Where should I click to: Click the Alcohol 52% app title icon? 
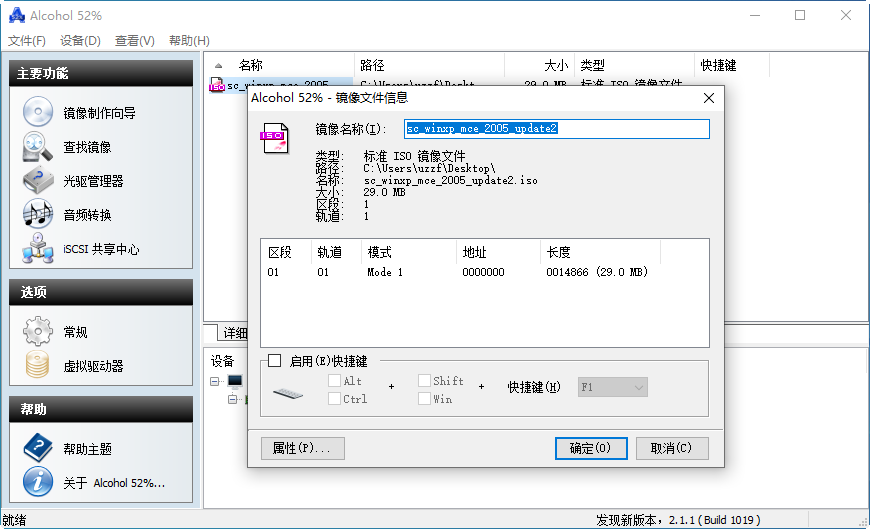tap(17, 16)
